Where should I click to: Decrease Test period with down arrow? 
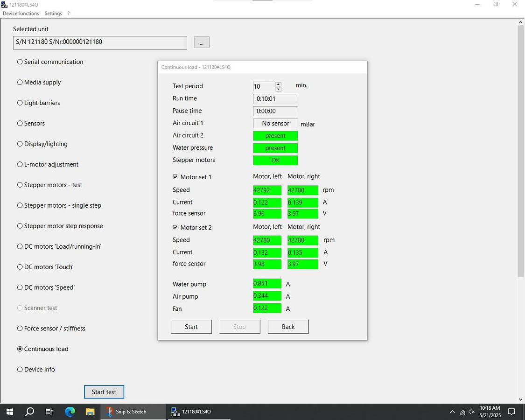click(279, 89)
